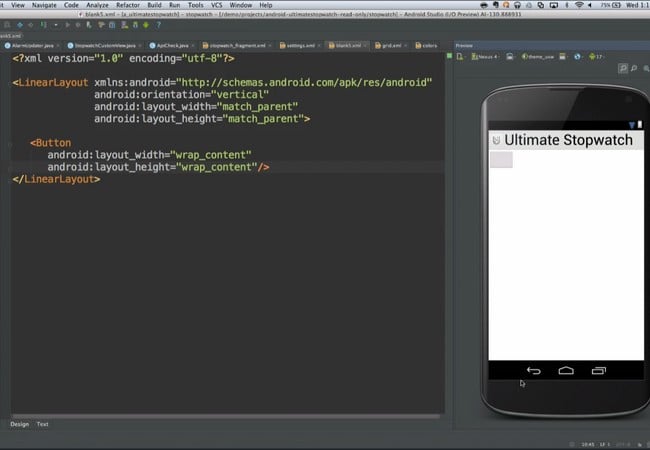Open the preview configuration file dropdown

coord(460,56)
